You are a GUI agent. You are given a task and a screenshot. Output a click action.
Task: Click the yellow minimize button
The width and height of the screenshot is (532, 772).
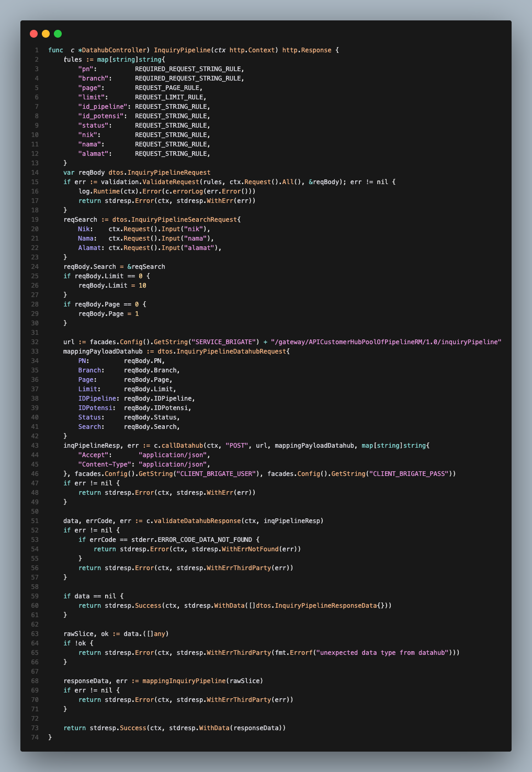point(44,32)
